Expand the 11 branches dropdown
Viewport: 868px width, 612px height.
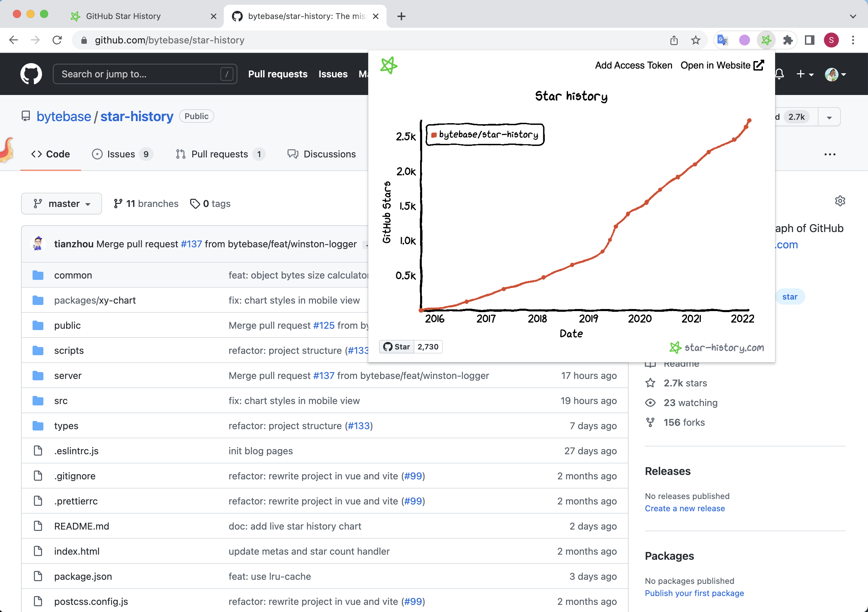146,203
